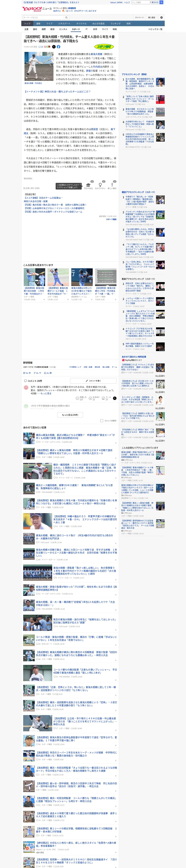This screenshot has width=186, height=868.
Task: Open the first-ranked 佐々木朗希 article thumbnail
Action: click(160, 82)
